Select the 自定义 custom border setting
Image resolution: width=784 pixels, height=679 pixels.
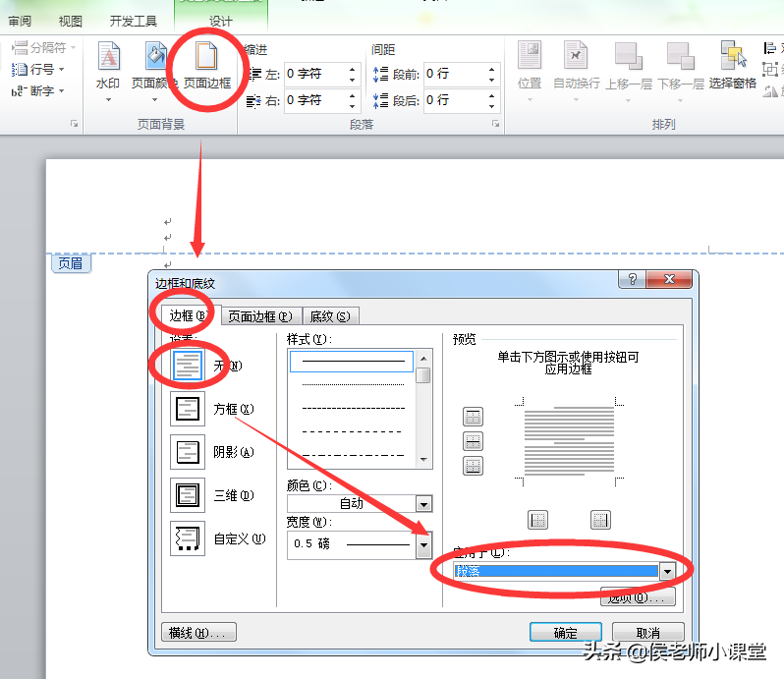188,538
